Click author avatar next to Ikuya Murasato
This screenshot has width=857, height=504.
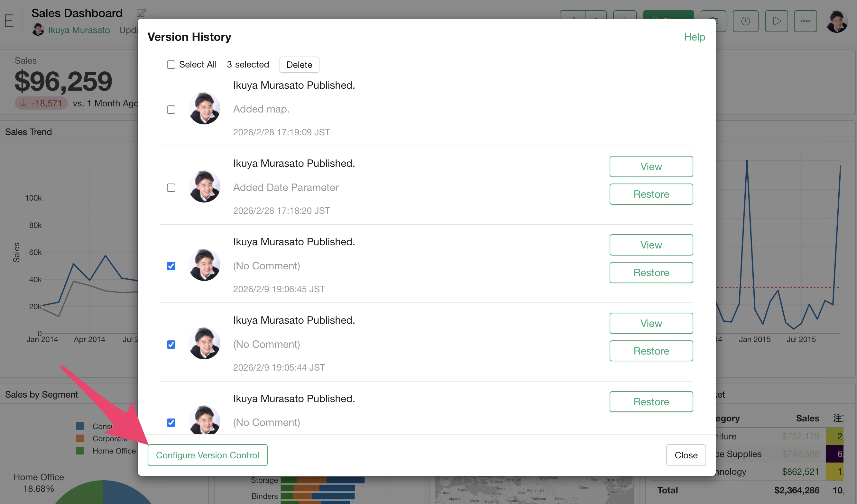click(38, 30)
